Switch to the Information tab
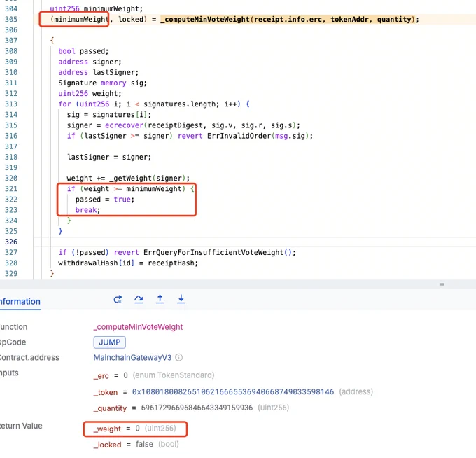 [20, 302]
